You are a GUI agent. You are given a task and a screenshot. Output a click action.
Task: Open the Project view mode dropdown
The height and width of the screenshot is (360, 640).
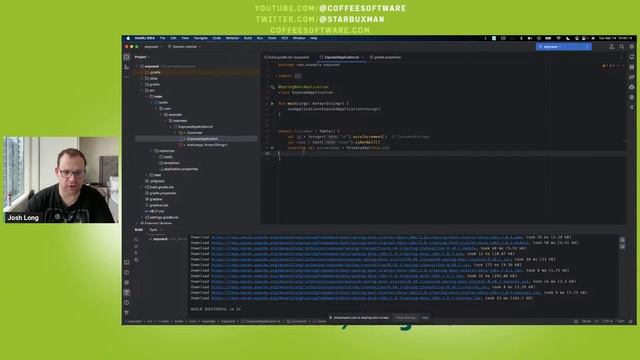142,57
